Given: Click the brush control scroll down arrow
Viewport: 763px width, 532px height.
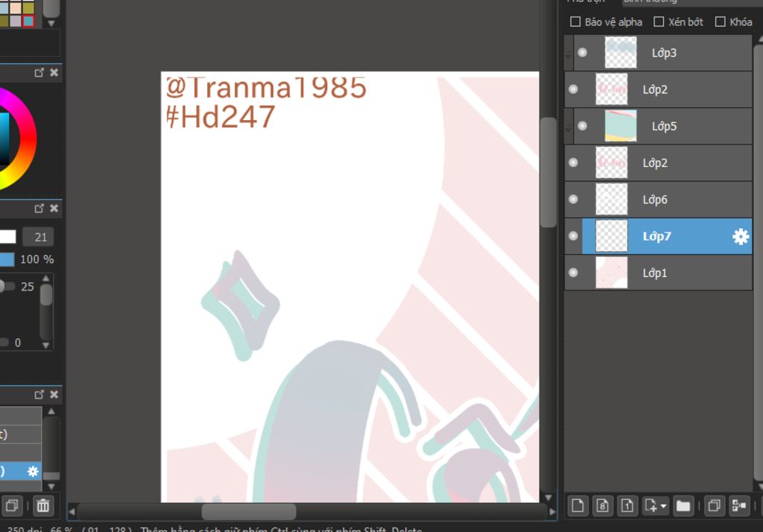Looking at the screenshot, I should (45, 345).
